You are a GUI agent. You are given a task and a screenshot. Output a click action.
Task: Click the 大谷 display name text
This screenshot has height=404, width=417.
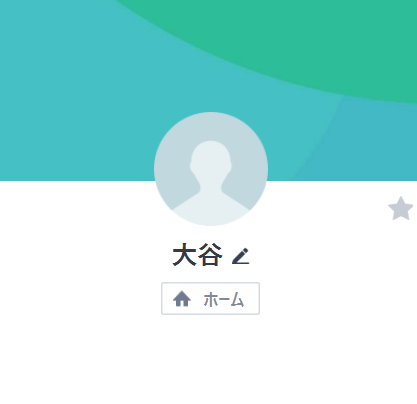point(197,255)
